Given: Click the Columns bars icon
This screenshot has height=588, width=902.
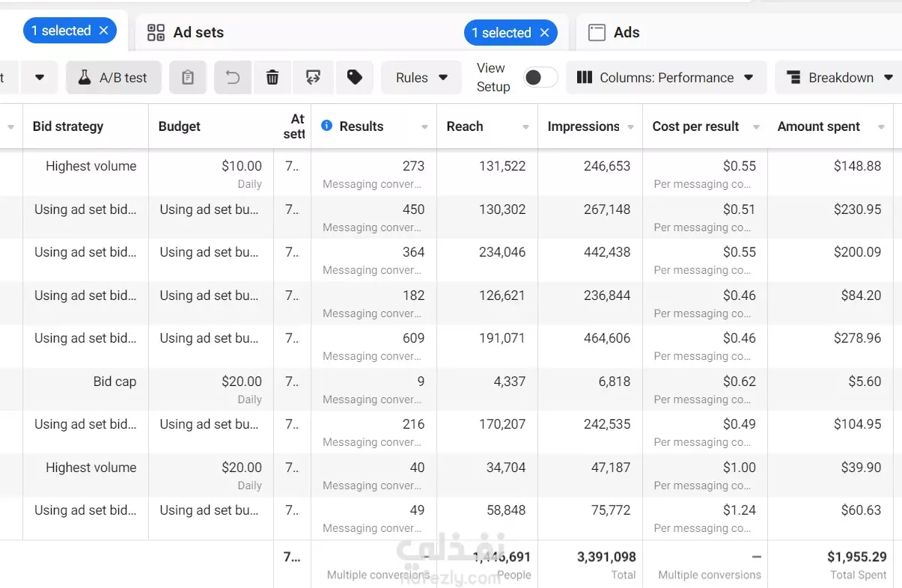Looking at the screenshot, I should [x=585, y=78].
